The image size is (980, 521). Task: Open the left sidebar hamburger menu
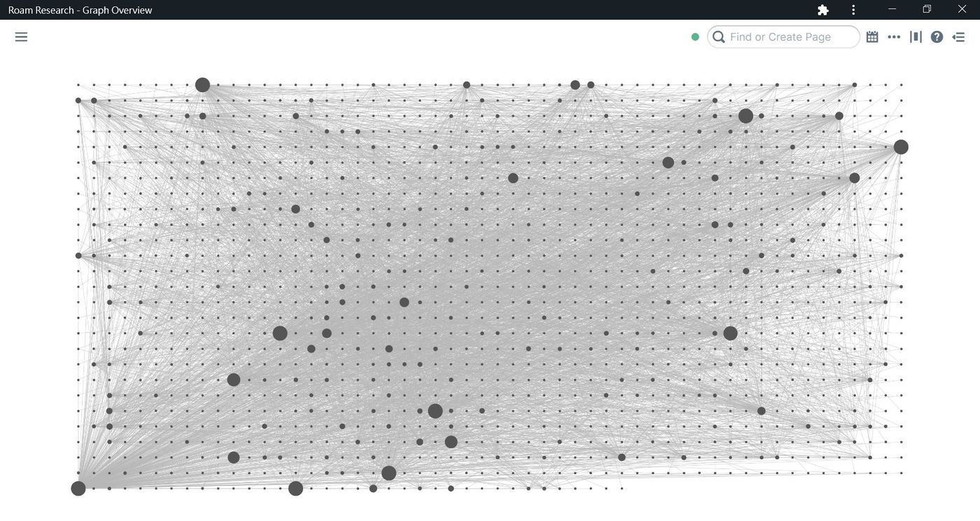point(21,37)
